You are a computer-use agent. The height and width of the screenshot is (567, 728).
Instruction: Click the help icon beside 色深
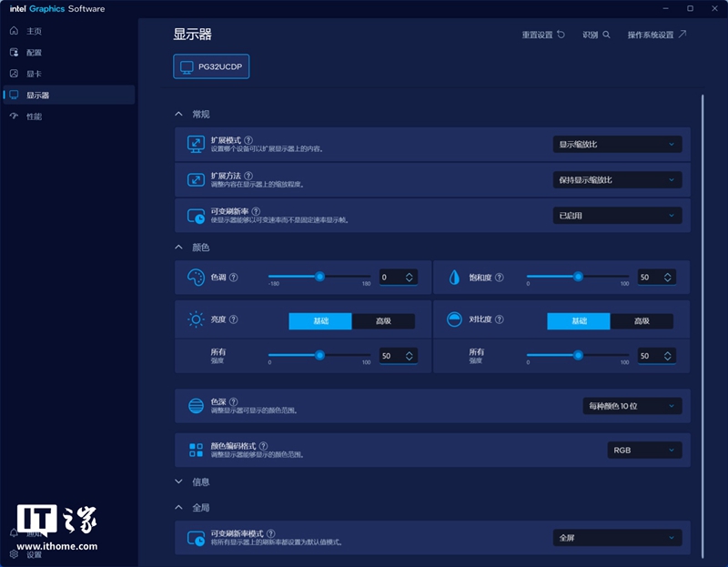pyautogui.click(x=234, y=401)
